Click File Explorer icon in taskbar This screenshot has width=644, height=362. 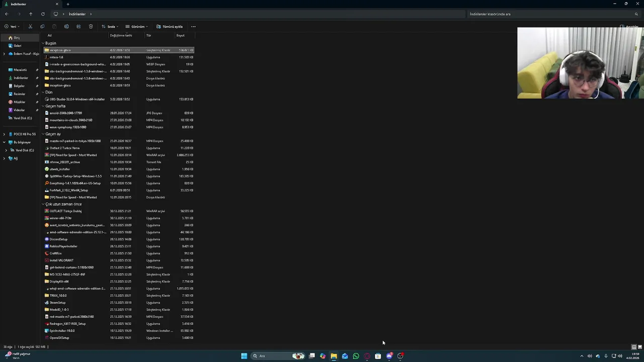[x=334, y=356]
